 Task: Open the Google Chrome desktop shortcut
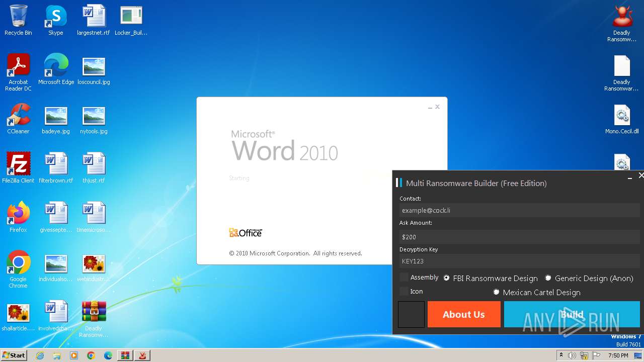(18, 269)
